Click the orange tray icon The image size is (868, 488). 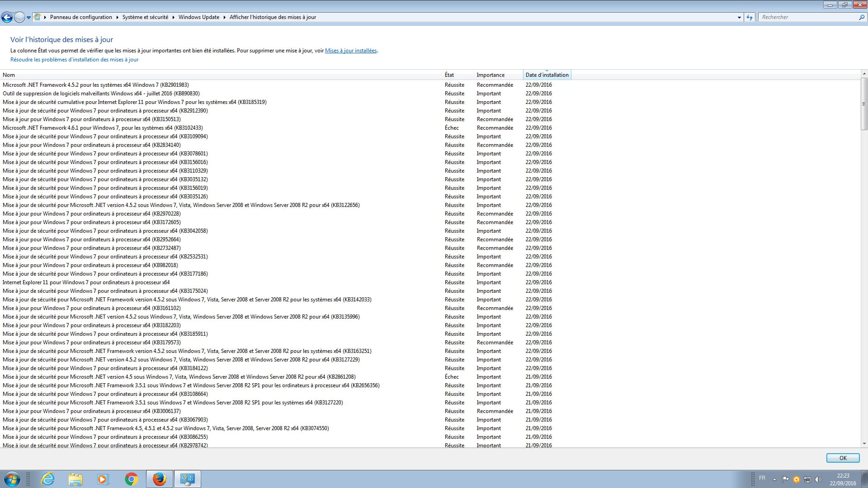(x=796, y=479)
